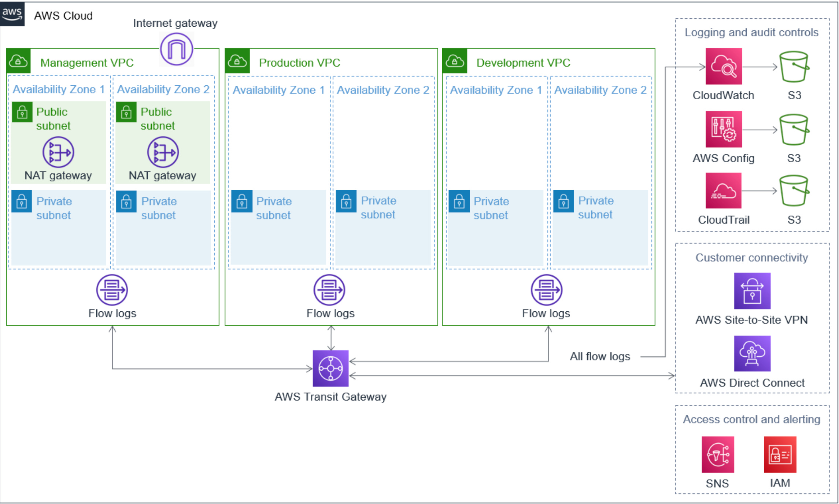Viewport: 839px width, 504px height.
Task: Select the S3 bucket beside CloudTrail
Action: click(x=794, y=191)
